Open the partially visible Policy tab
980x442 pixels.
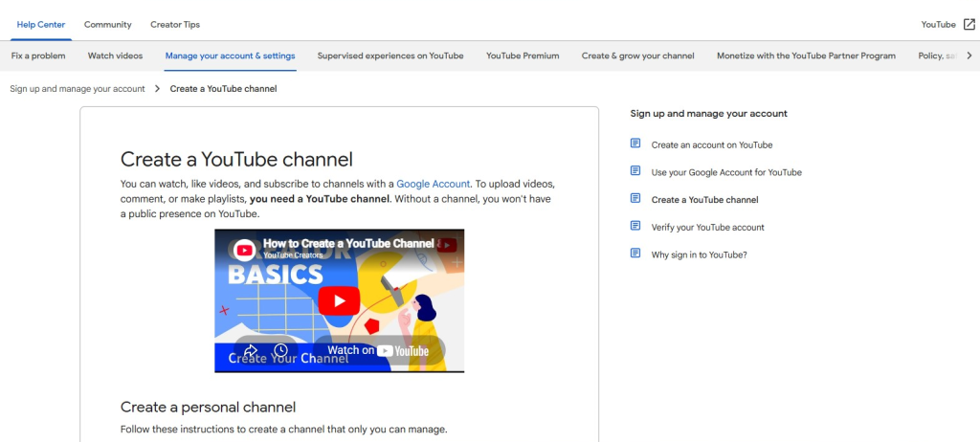coord(938,55)
